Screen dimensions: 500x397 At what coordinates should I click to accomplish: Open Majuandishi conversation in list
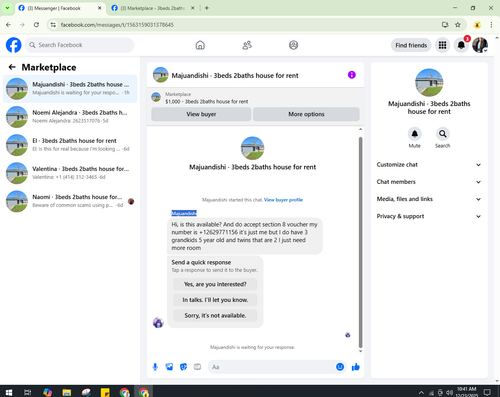point(70,89)
